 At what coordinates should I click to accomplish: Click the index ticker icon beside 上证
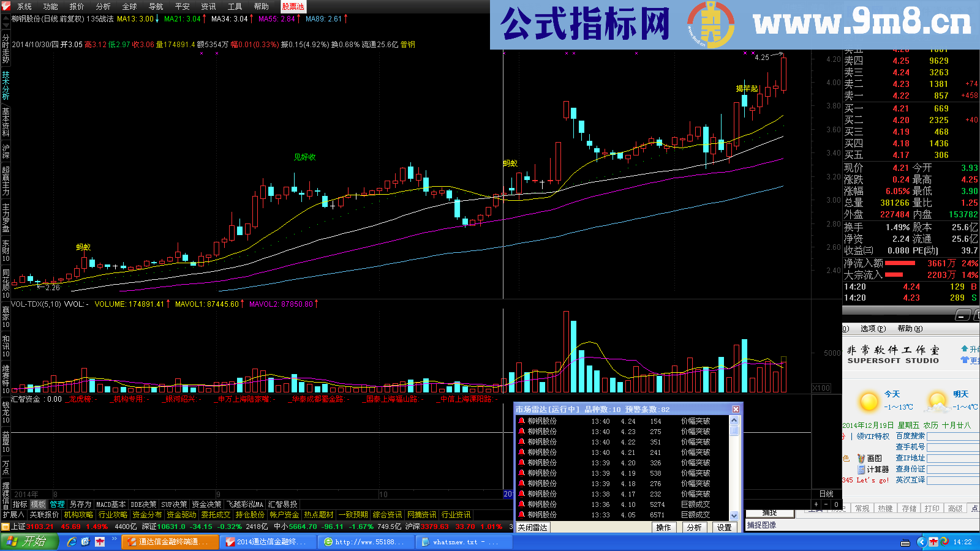pyautogui.click(x=6, y=527)
